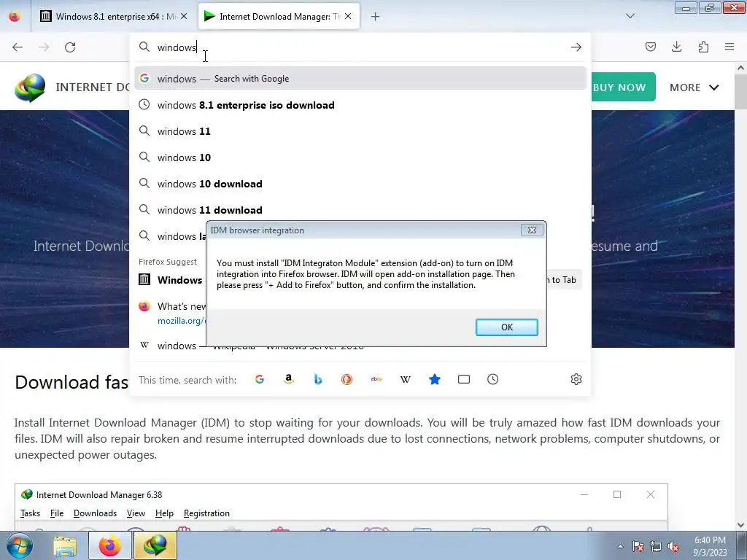This screenshot has height=560, width=747.
Task: Click the Go arrow in the address bar
Action: 576,47
